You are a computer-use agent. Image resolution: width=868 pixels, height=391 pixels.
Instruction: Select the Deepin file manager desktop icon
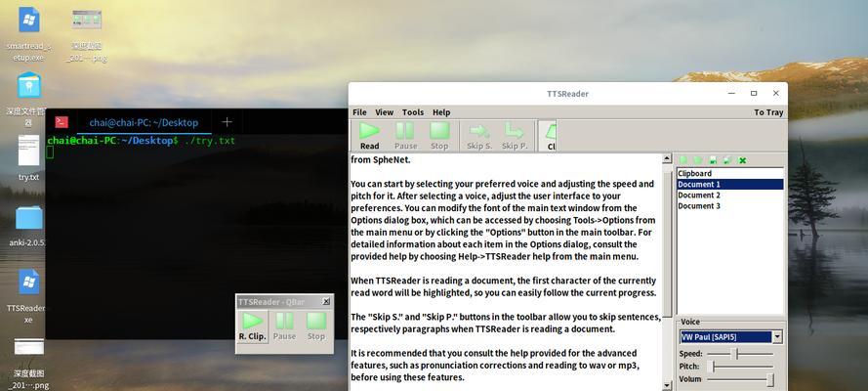[28, 100]
